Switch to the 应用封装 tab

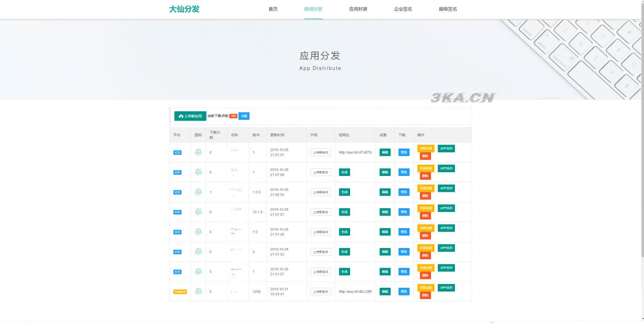click(x=358, y=9)
